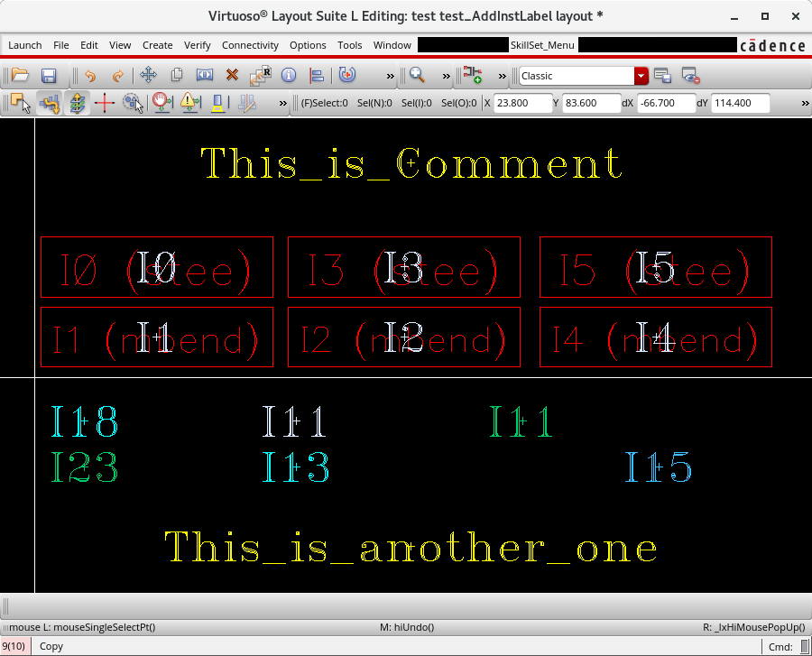This screenshot has width=812, height=656.
Task: Expand the zoom toolbar overflow chevron
Action: pyautogui.click(x=446, y=76)
